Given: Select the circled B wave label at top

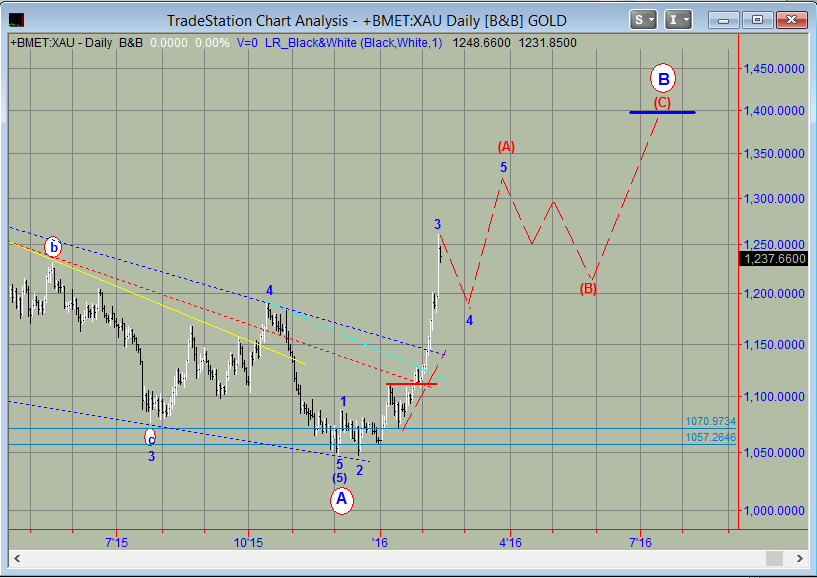Looking at the screenshot, I should pos(663,79).
